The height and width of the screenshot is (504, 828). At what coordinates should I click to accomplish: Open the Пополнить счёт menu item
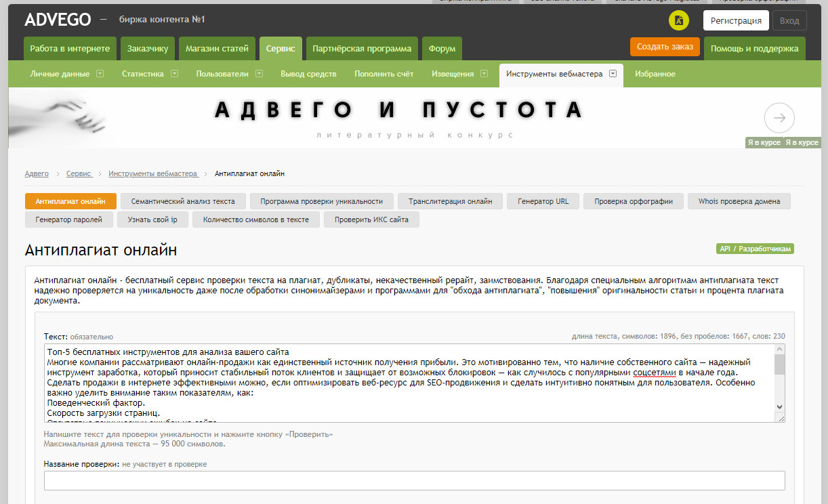point(384,74)
